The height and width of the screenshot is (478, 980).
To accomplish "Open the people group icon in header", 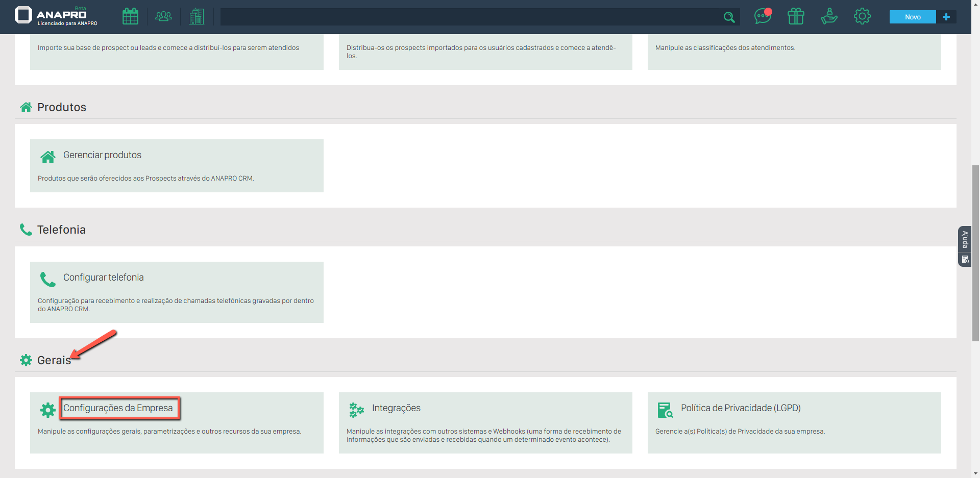I will pos(163,16).
